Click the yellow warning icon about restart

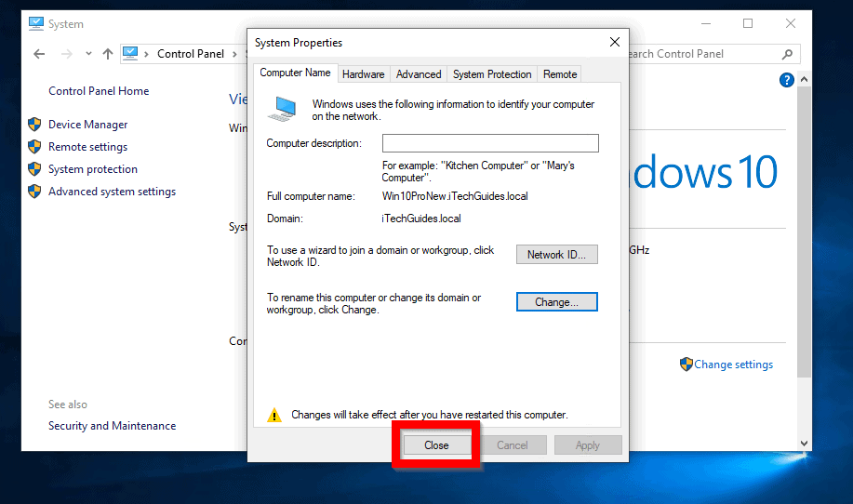(x=274, y=416)
